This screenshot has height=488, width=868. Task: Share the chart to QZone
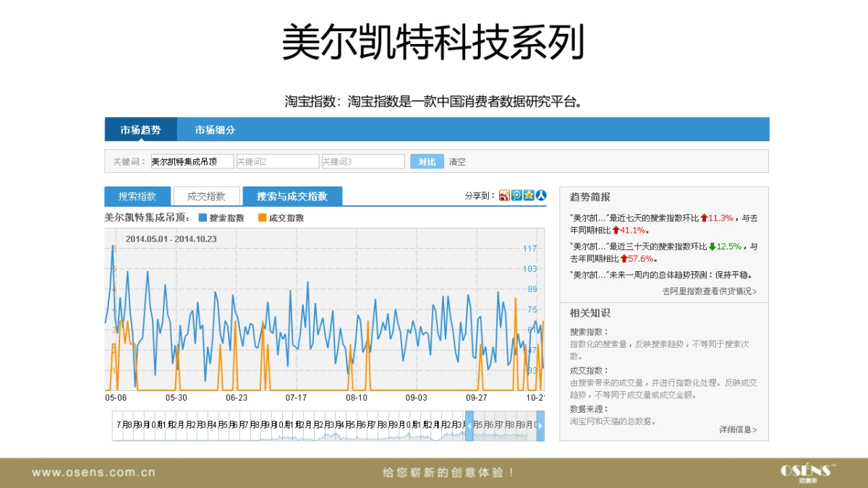click(528, 194)
